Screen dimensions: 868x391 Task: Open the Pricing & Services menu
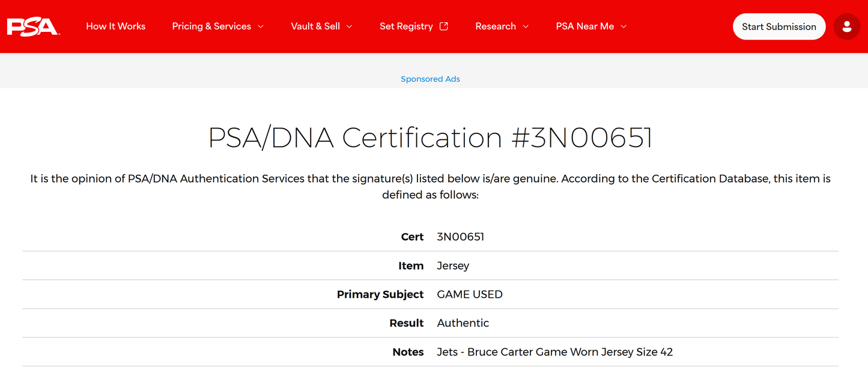(x=211, y=26)
